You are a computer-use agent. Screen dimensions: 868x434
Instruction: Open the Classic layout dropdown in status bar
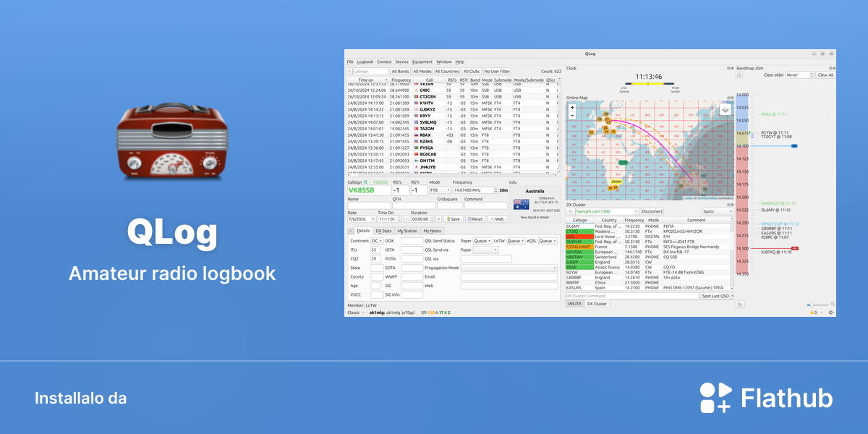(x=356, y=312)
